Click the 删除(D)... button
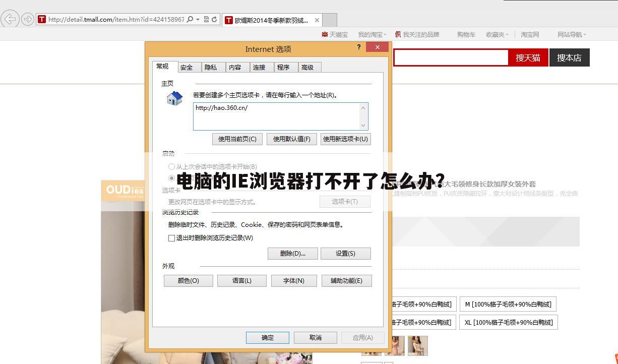This screenshot has height=364, width=618. 293,254
